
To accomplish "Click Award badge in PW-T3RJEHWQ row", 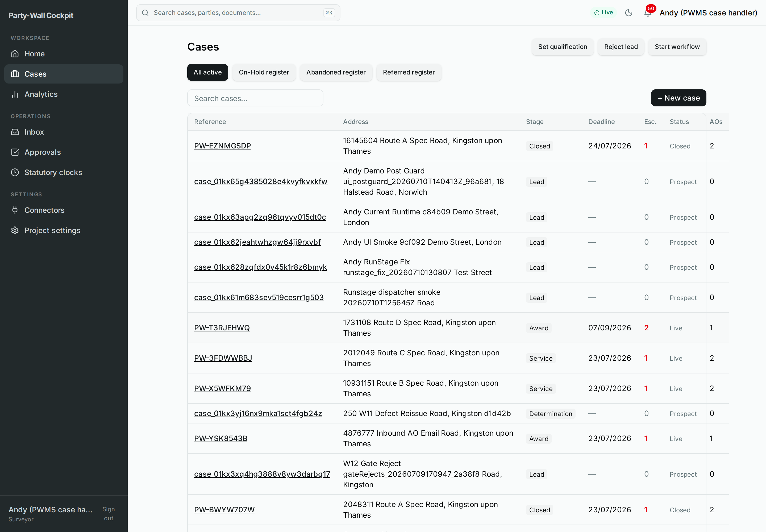I will point(539,328).
